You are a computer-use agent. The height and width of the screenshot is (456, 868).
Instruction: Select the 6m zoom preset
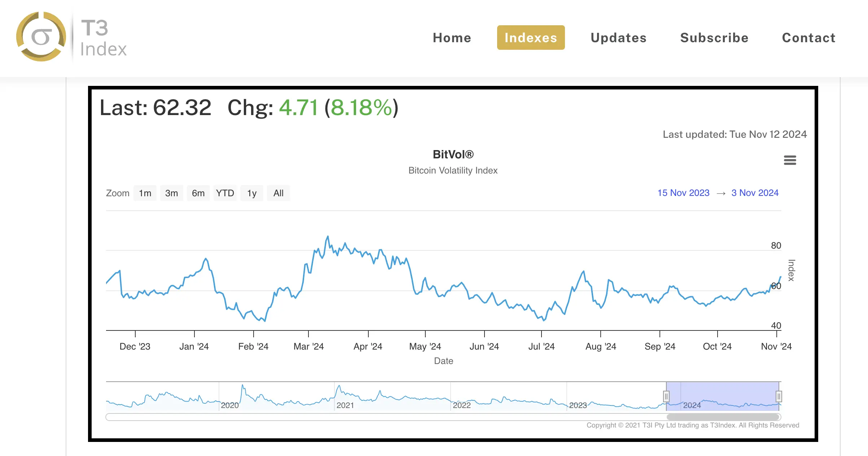(198, 193)
